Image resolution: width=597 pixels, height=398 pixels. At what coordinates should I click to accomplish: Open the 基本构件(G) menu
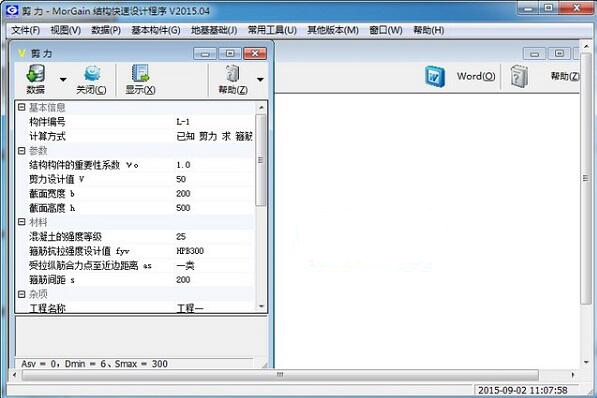click(x=156, y=30)
